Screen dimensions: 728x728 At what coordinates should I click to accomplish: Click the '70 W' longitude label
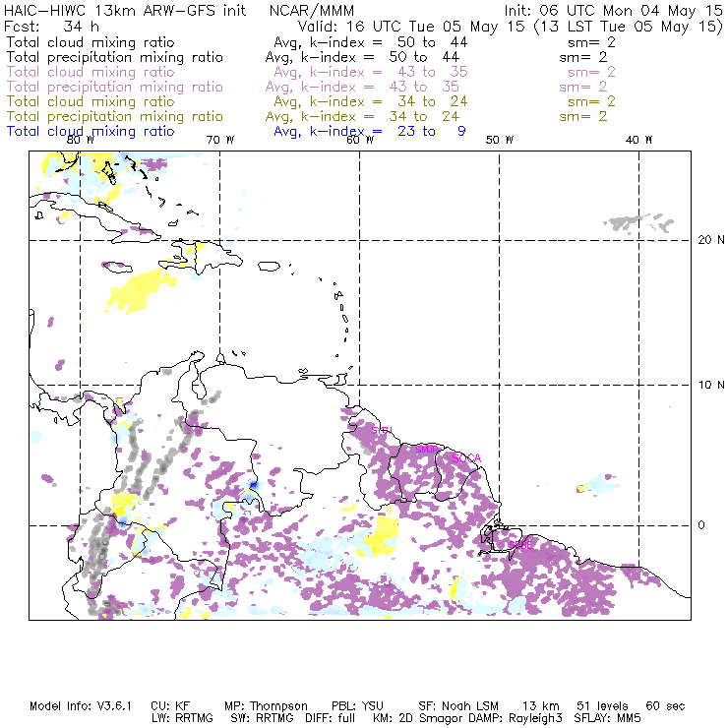[x=220, y=140]
